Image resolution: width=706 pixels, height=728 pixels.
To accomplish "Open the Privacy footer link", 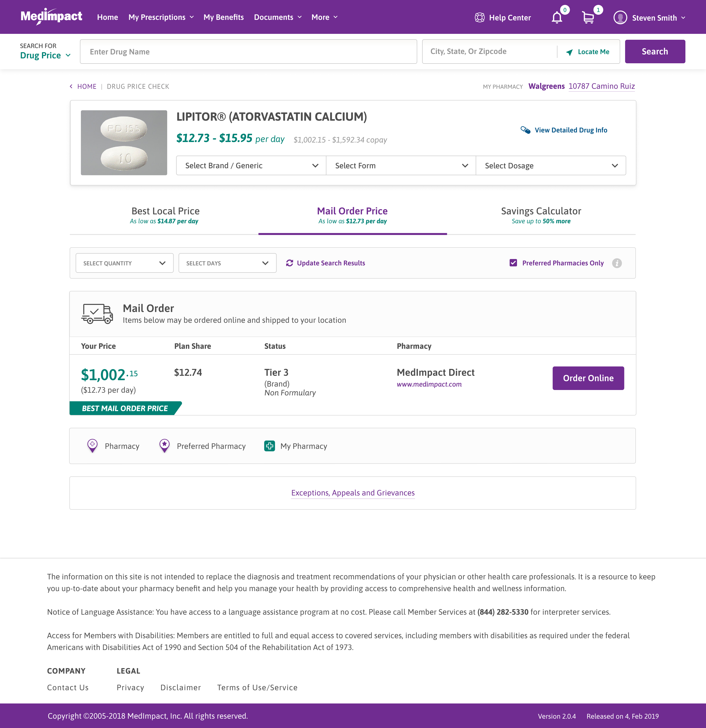I will (130, 688).
